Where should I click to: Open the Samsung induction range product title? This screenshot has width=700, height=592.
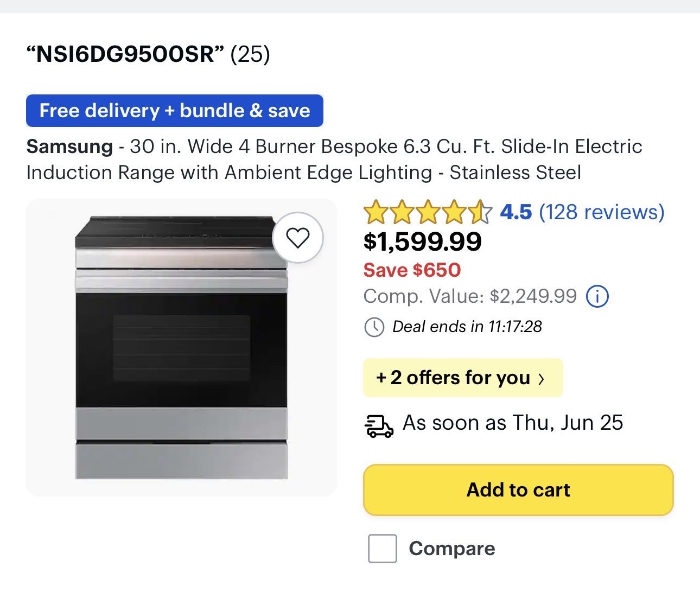(x=334, y=159)
